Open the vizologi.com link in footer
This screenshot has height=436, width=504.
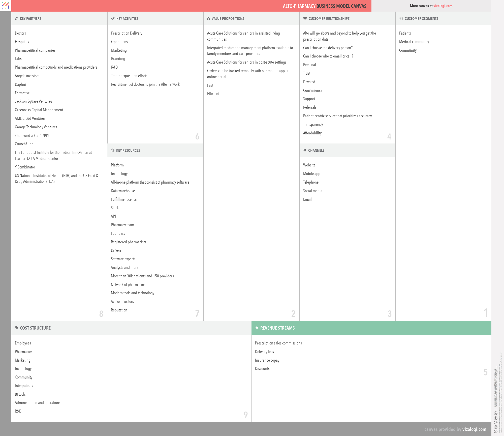coord(474,429)
